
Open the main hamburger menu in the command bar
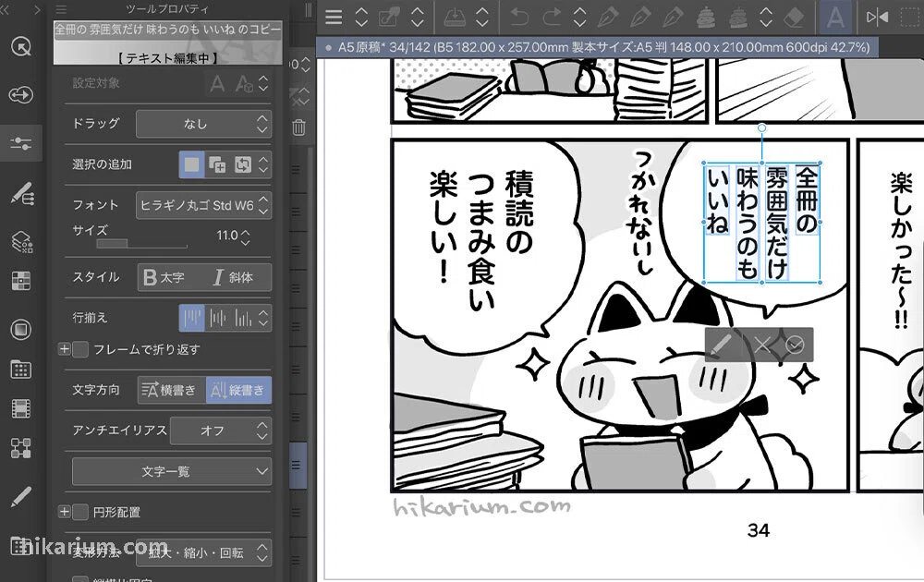[x=334, y=17]
